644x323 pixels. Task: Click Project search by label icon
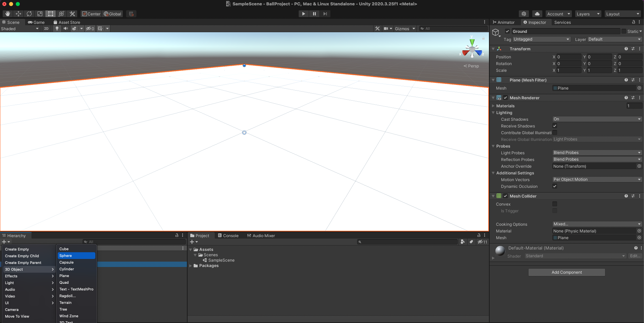[471, 241]
